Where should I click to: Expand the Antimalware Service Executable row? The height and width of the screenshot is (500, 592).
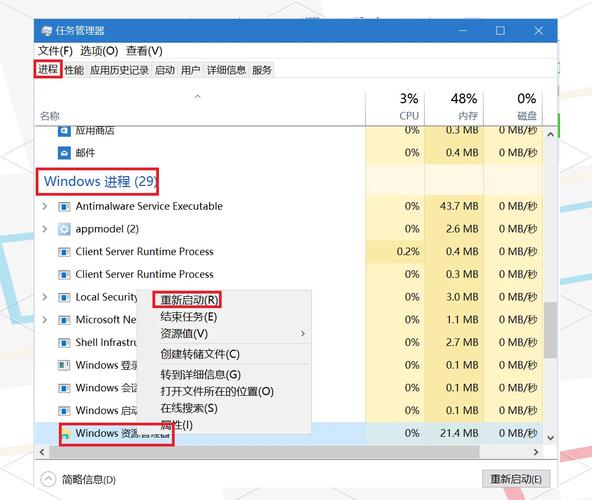pyautogui.click(x=45, y=206)
